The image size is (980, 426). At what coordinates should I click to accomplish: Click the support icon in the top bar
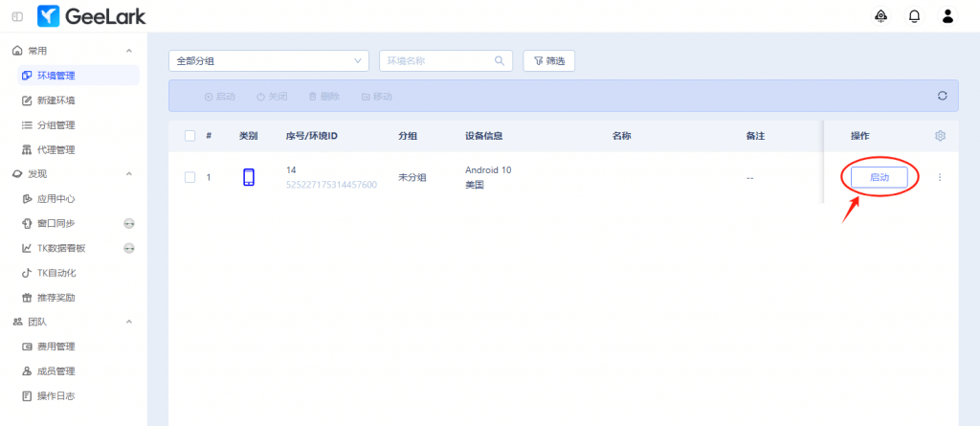880,16
